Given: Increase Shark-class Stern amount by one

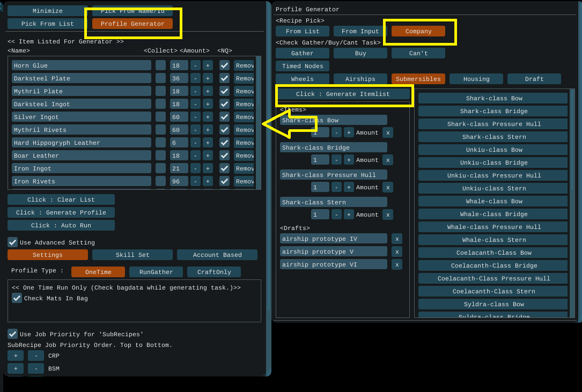Looking at the screenshot, I should [349, 215].
